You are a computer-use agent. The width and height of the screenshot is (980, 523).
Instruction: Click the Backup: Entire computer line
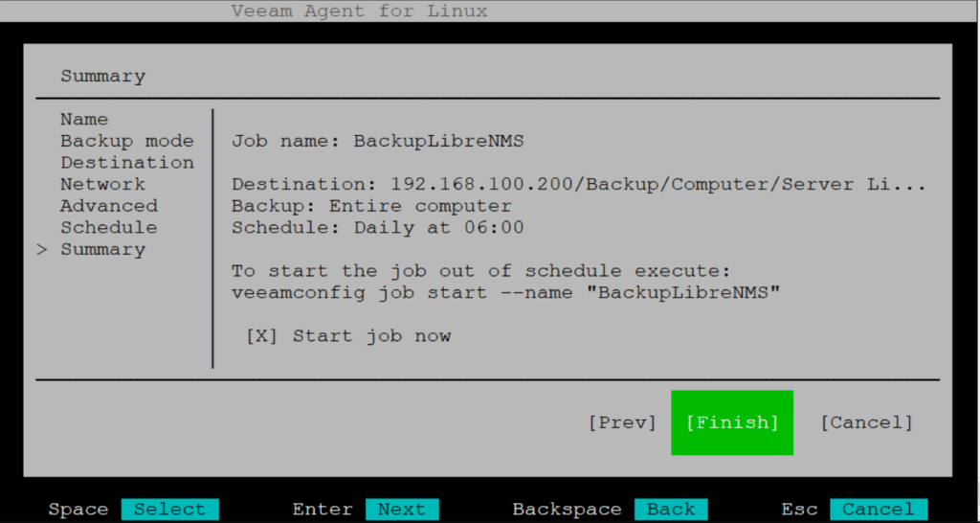pyautogui.click(x=371, y=206)
